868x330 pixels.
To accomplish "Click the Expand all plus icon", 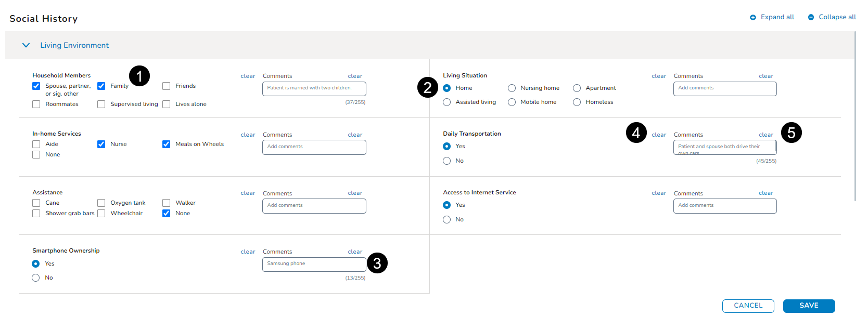I will (x=752, y=18).
